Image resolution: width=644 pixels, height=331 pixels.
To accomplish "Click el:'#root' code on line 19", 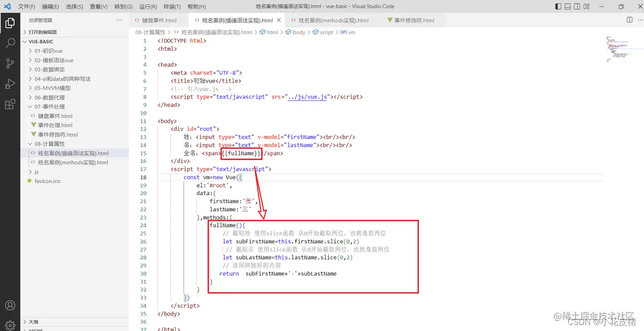I will (x=214, y=185).
